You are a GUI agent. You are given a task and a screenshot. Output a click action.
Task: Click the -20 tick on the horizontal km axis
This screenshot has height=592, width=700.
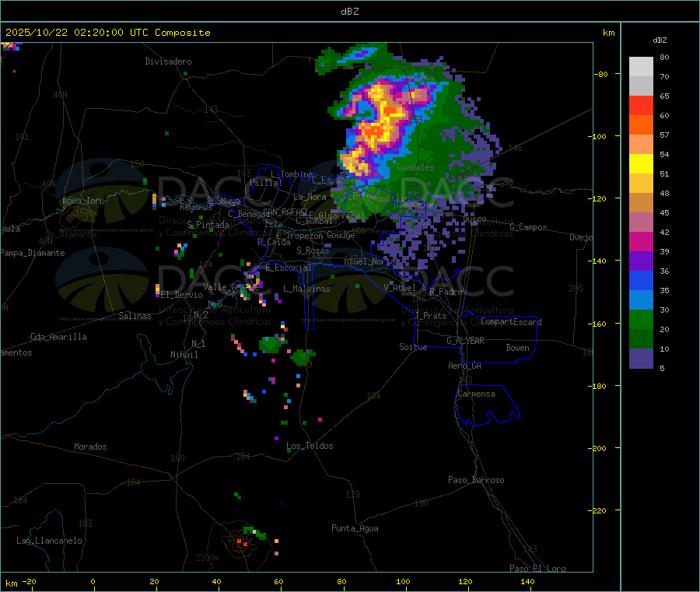tap(30, 582)
